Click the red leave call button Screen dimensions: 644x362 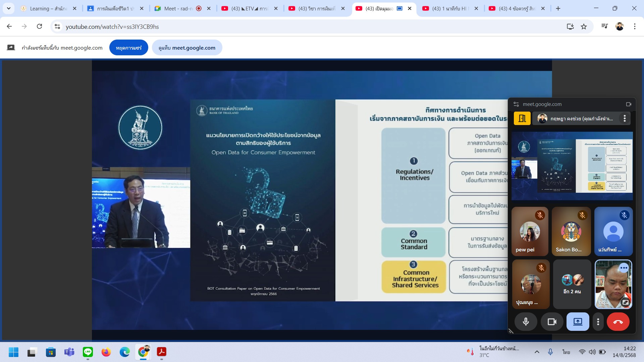point(618,322)
